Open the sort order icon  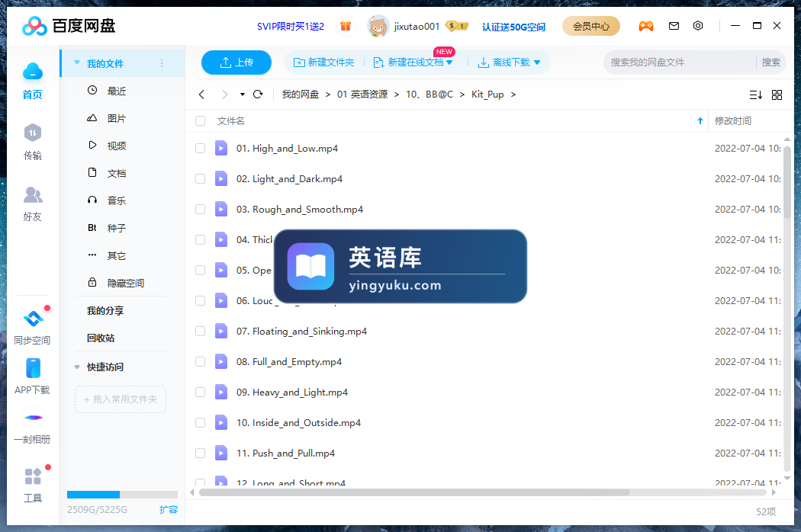pyautogui.click(x=755, y=95)
